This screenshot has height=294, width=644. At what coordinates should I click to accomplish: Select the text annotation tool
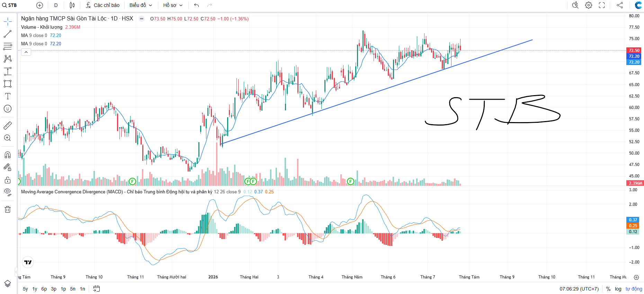8,96
